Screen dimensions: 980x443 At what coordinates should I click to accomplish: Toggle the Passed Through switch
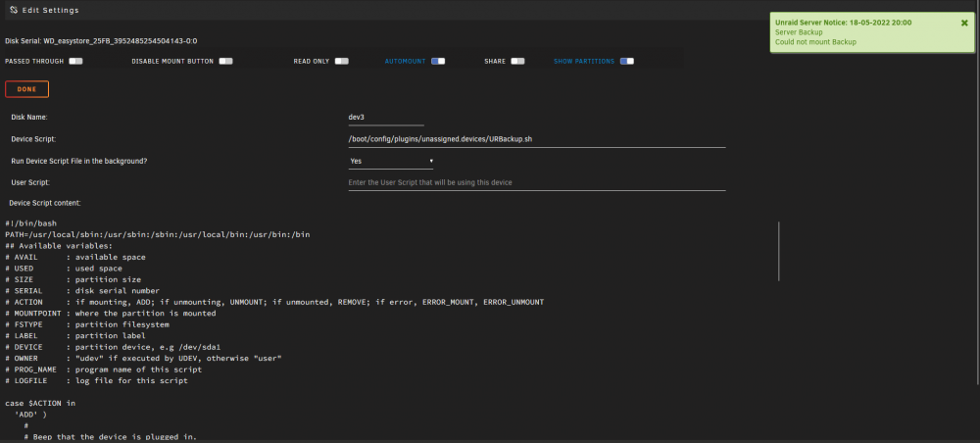coord(75,61)
